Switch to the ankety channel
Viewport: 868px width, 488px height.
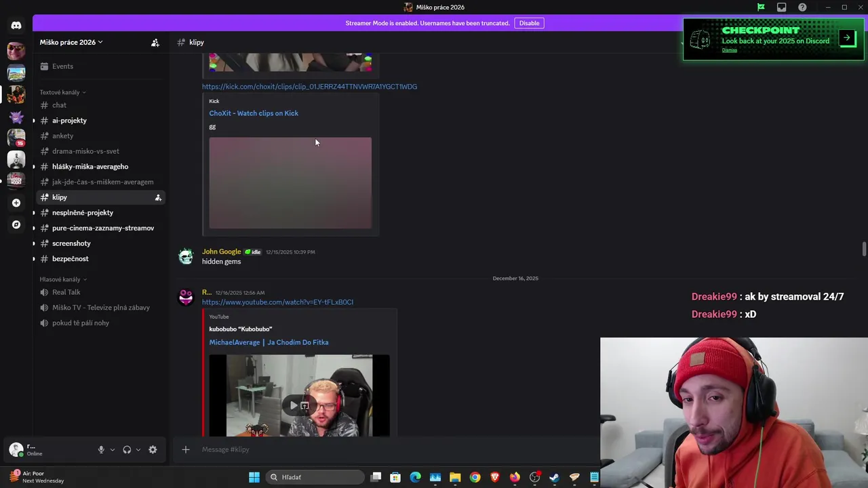pyautogui.click(x=100, y=136)
